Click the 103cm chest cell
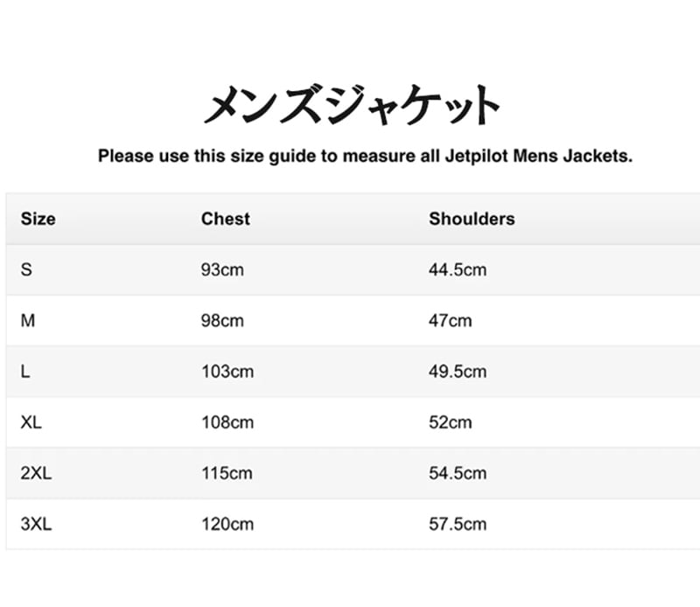The height and width of the screenshot is (607, 700). [x=227, y=372]
